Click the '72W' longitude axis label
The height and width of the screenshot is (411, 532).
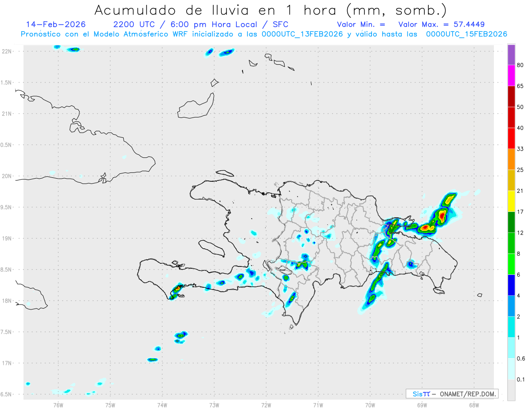coord(266,405)
